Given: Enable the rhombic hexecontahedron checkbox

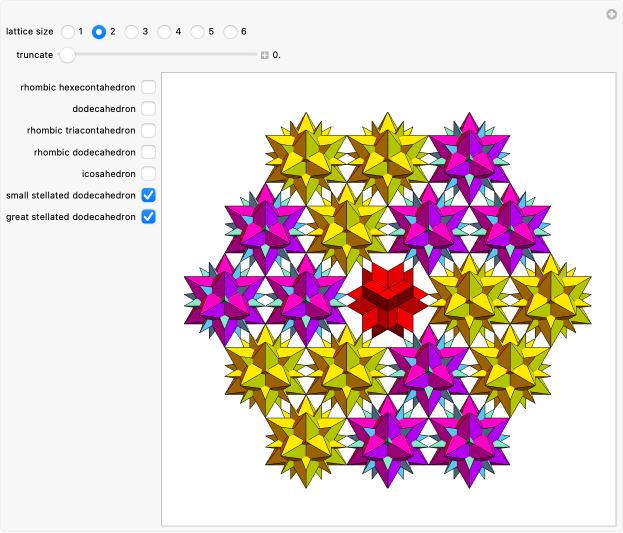Looking at the screenshot, I should tap(148, 87).
